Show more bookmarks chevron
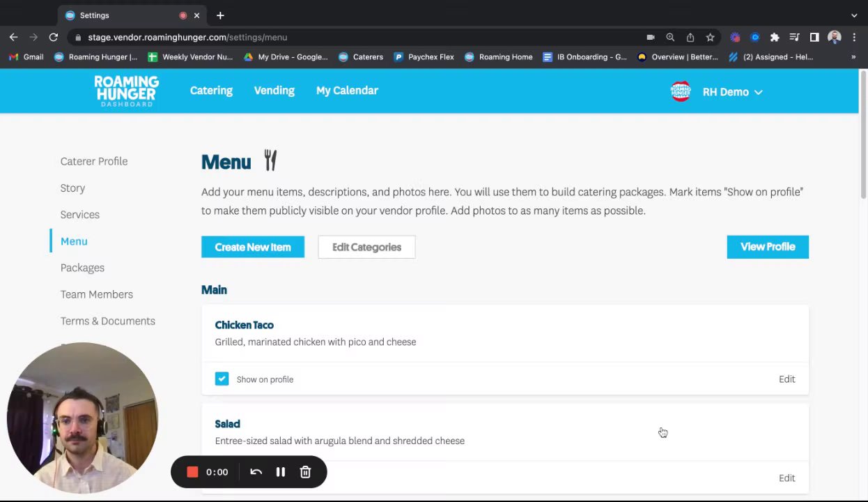The image size is (868, 502). pos(853,57)
